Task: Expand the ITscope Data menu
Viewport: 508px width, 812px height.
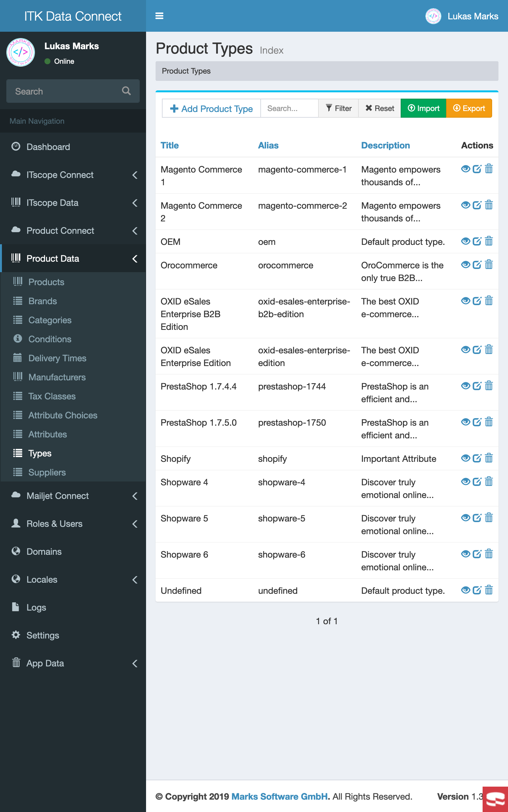Action: tap(73, 203)
